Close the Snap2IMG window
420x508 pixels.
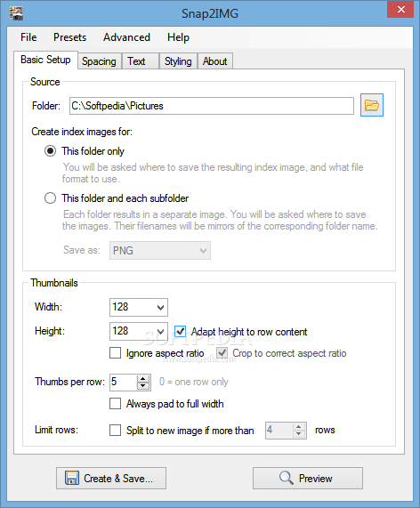(400, 10)
